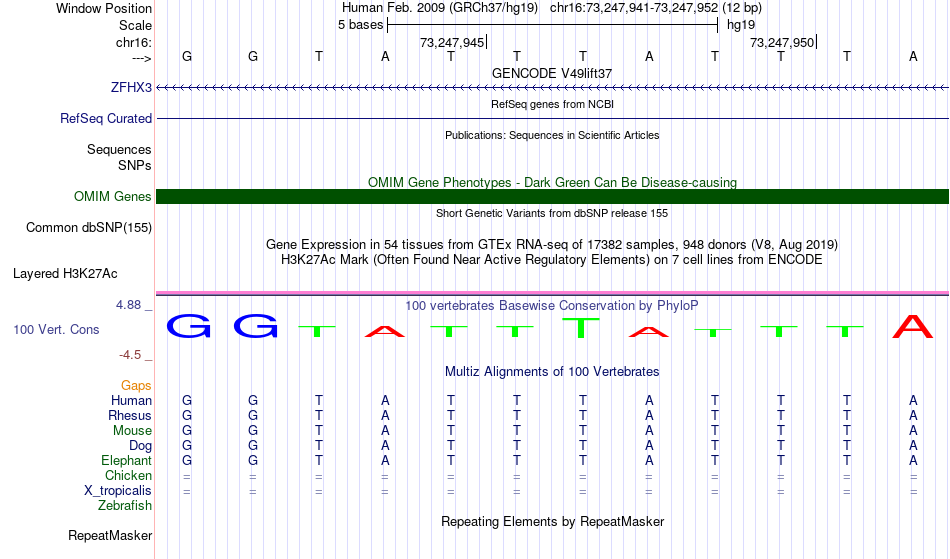Click the large red A at conservation track end
The width and height of the screenshot is (950, 559).
pos(912,326)
